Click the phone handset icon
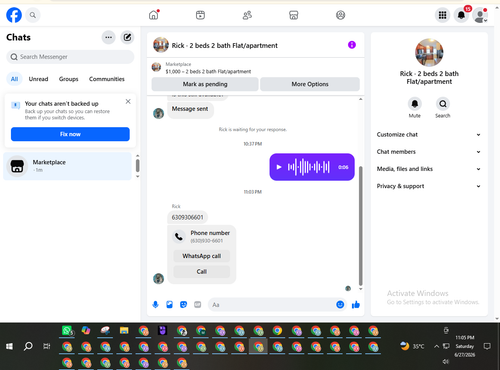This screenshot has width=500, height=370. [x=179, y=237]
